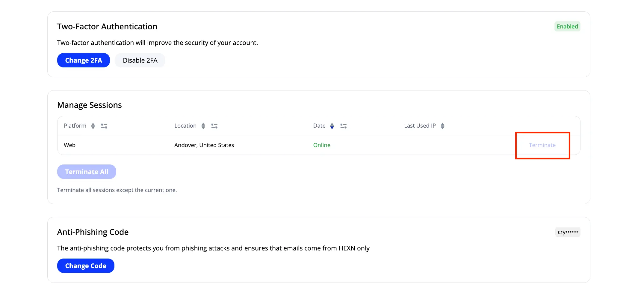Open the Date column filter
The width and height of the screenshot is (644, 293).
tap(344, 126)
